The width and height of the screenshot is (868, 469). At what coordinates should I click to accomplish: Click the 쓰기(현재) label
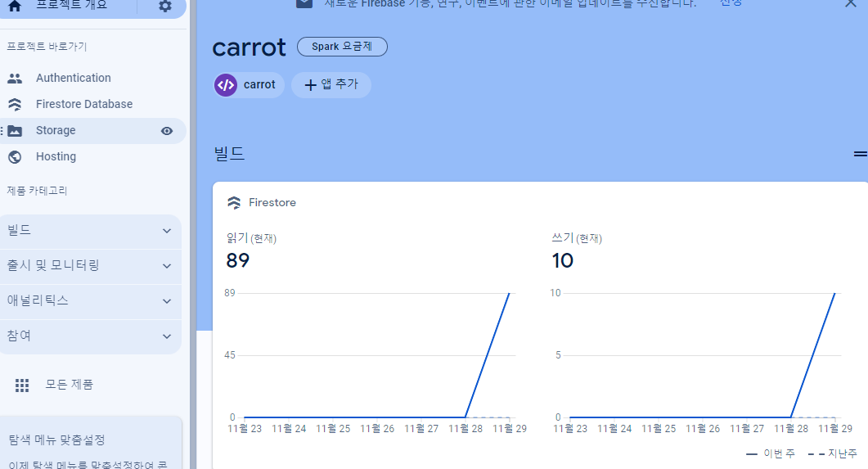(x=577, y=238)
